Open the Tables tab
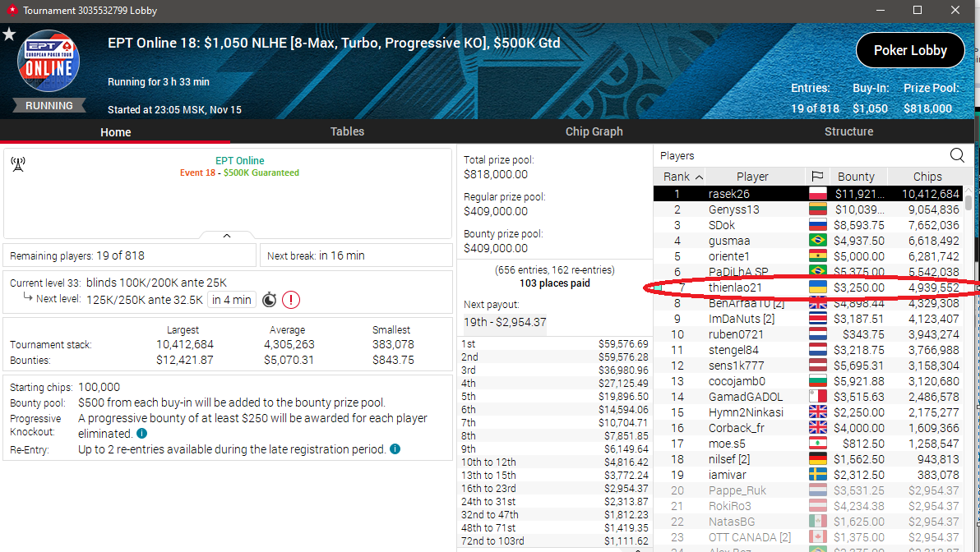 pos(347,131)
